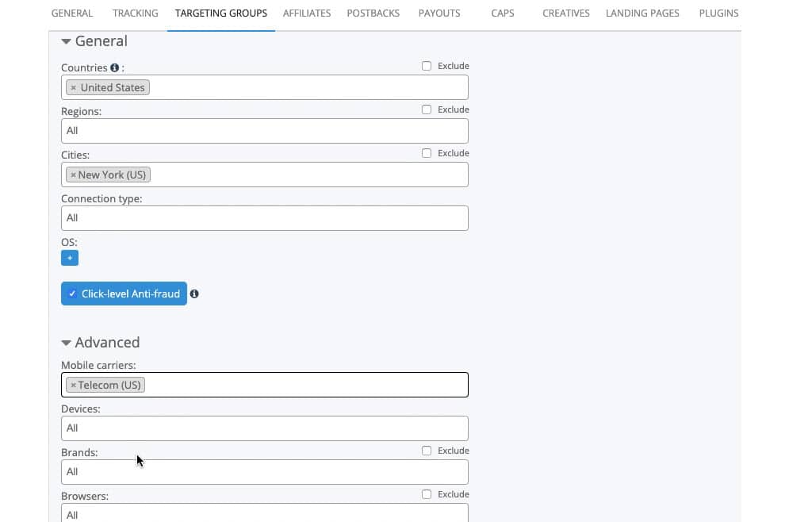Click the Advanced section heading

(107, 342)
